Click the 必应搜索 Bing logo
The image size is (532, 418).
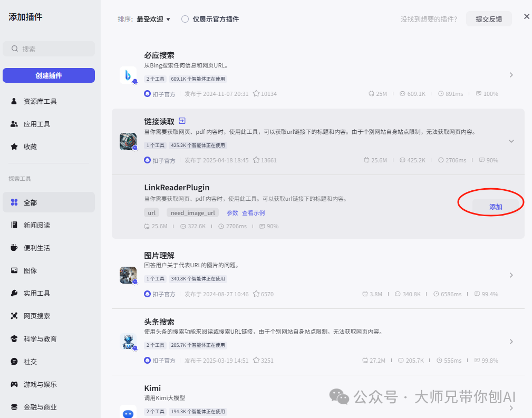[x=128, y=75]
